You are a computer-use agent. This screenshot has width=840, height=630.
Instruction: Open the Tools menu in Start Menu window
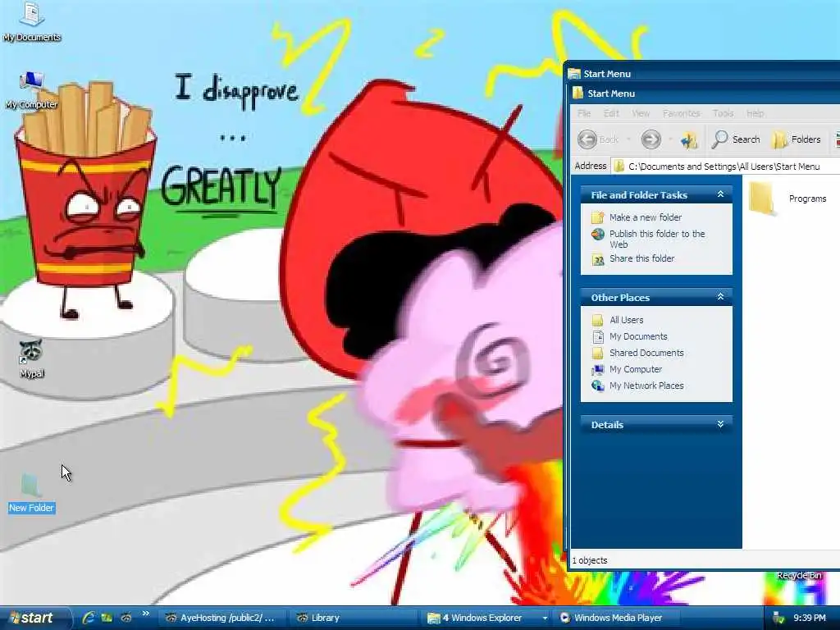click(x=724, y=113)
